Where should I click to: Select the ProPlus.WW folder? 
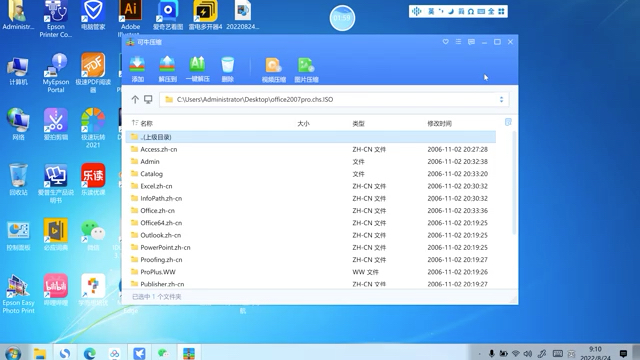tap(311, 272)
